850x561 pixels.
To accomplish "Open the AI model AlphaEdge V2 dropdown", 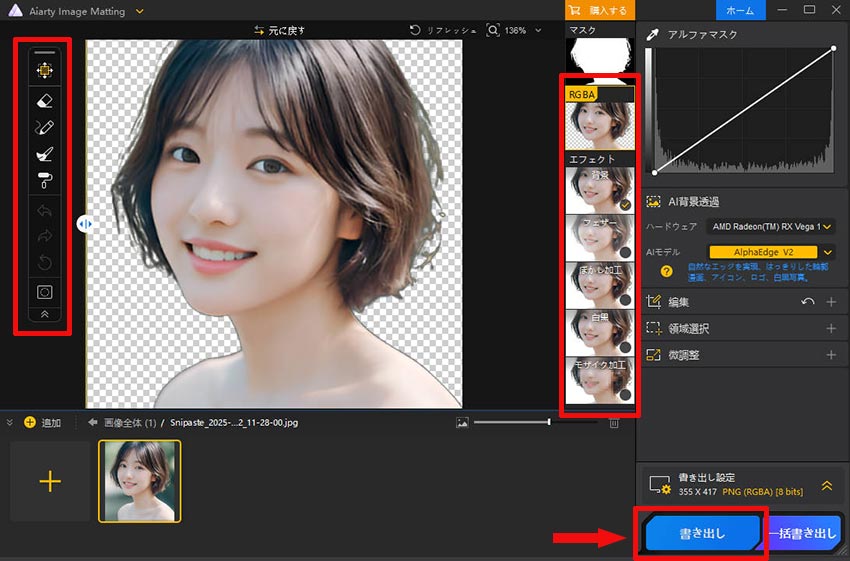I will (827, 252).
